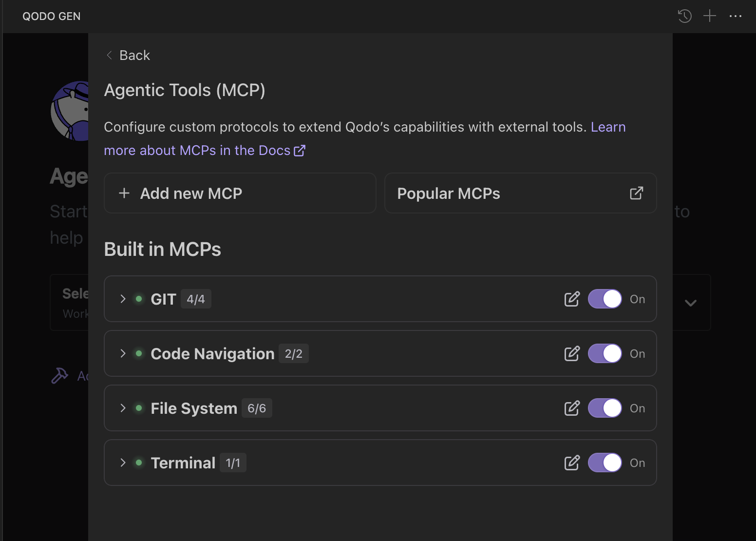Image resolution: width=756 pixels, height=541 pixels.
Task: Click the Terminal row title
Action: (x=183, y=463)
